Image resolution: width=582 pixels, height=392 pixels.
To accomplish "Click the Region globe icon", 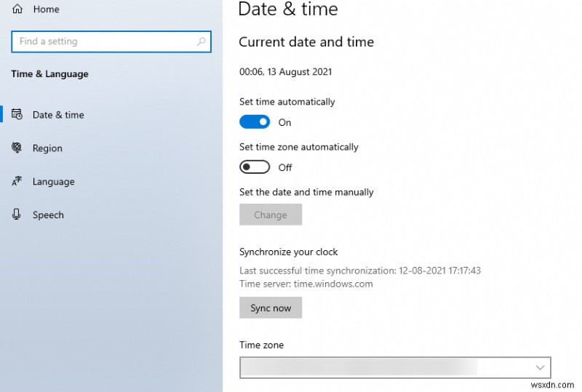I will 17,148.
